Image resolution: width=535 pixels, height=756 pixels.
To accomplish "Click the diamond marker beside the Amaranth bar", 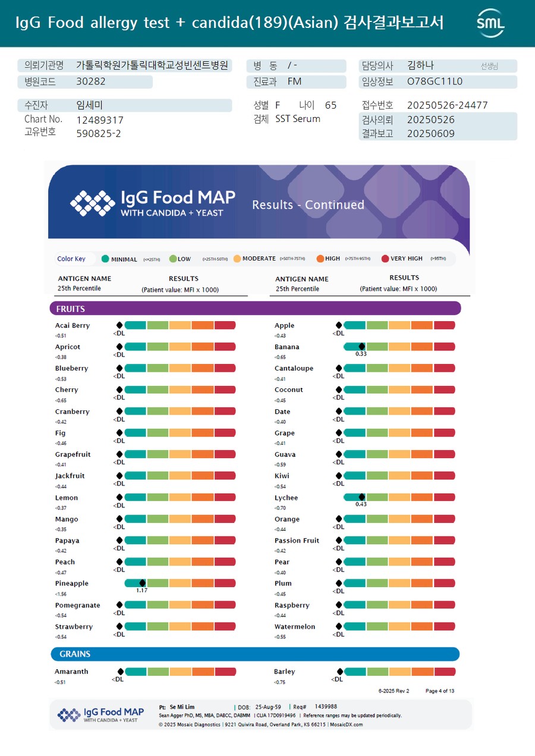I will (x=121, y=672).
